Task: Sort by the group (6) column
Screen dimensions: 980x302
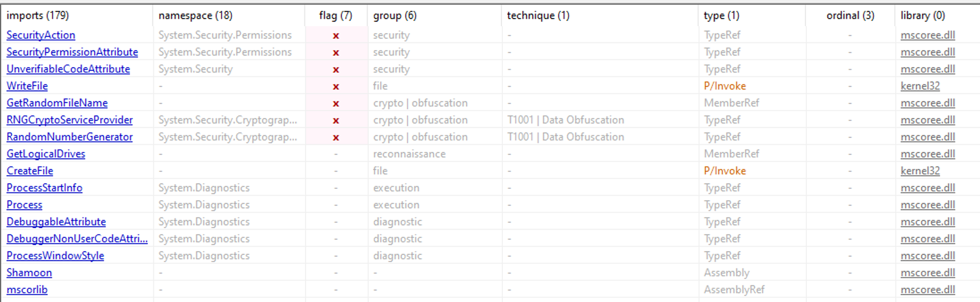Action: [x=395, y=16]
